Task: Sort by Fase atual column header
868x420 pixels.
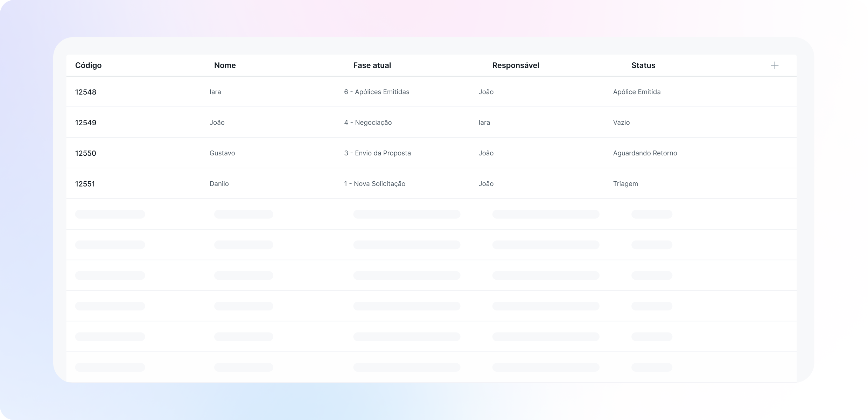Action: click(x=372, y=65)
